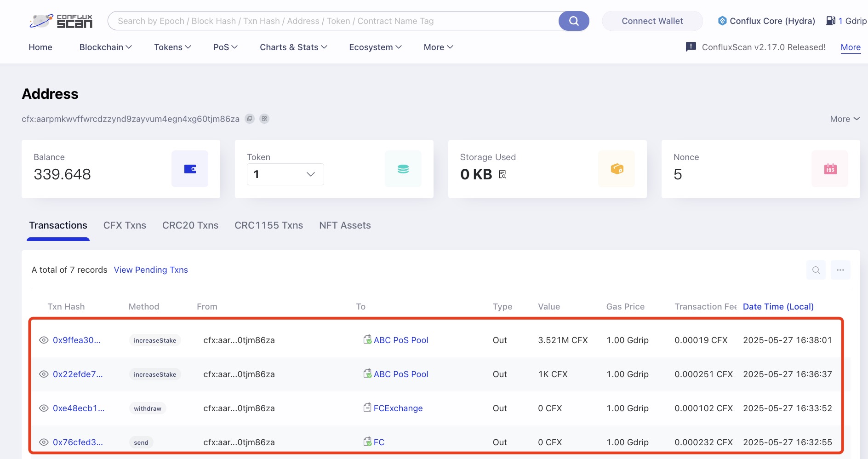Toggle eye preview for 0x9ffea30 transaction

coord(44,340)
